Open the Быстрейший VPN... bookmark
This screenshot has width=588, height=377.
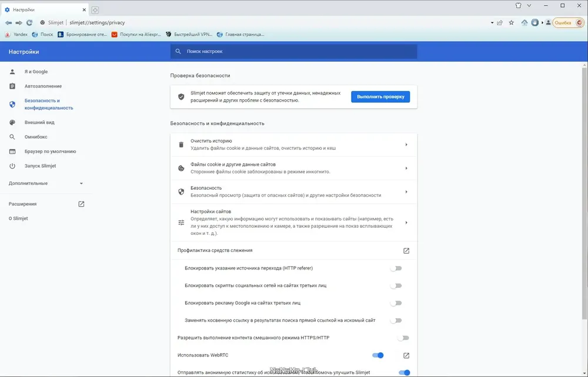tap(189, 35)
